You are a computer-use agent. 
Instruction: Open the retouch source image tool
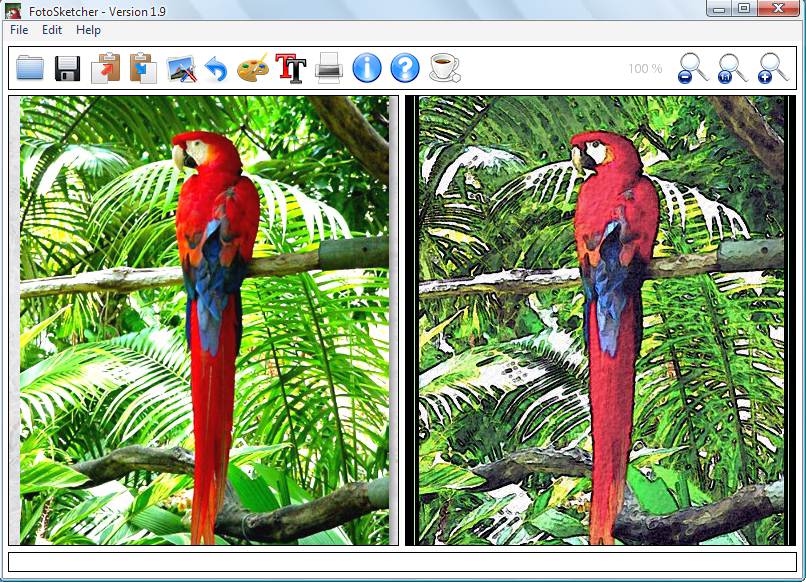[x=182, y=68]
